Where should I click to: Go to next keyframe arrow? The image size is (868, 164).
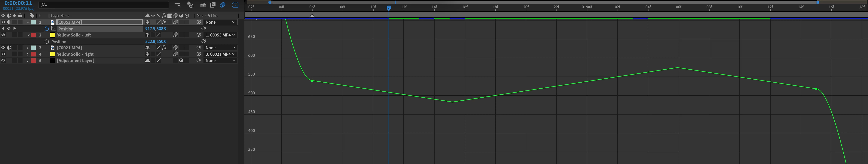[x=14, y=29]
